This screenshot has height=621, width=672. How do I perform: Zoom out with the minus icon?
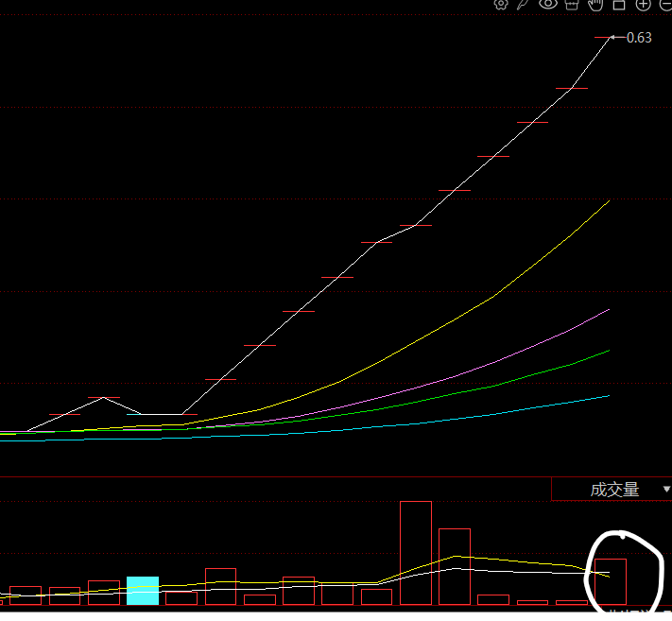pyautogui.click(x=665, y=5)
